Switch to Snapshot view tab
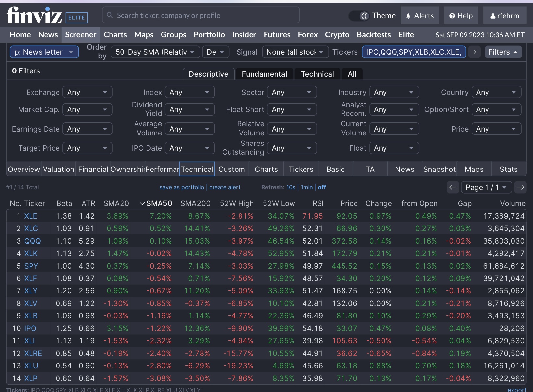 (439, 169)
